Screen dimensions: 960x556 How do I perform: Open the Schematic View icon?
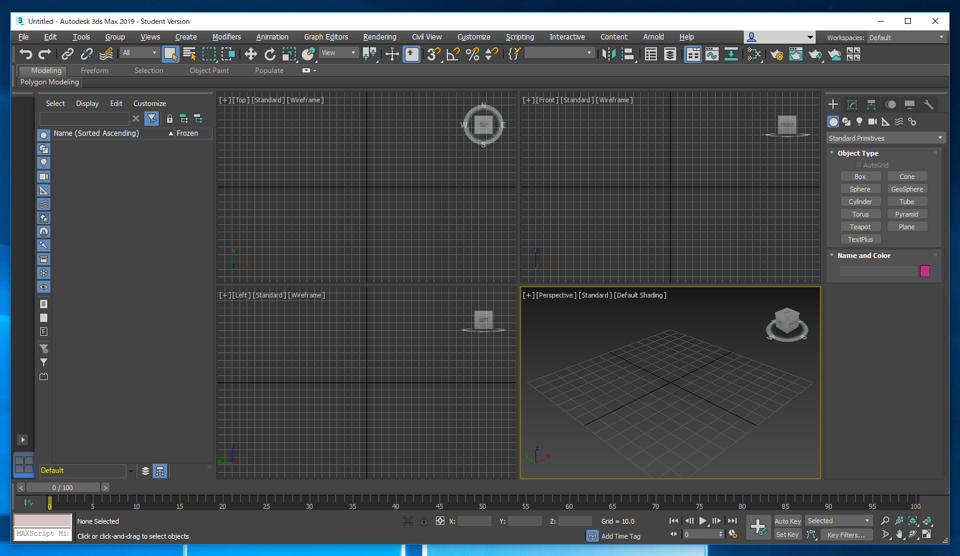pyautogui.click(x=731, y=54)
